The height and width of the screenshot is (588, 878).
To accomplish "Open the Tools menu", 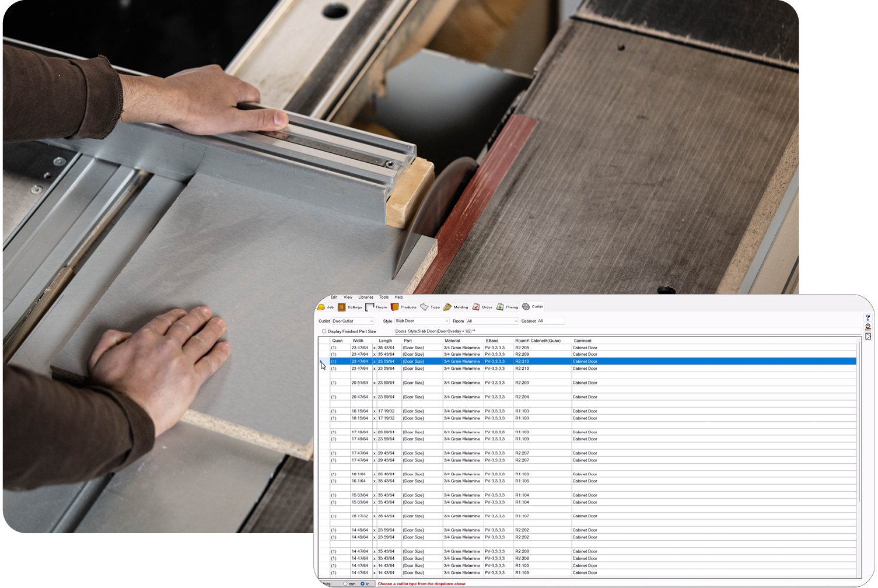I will pyautogui.click(x=383, y=297).
